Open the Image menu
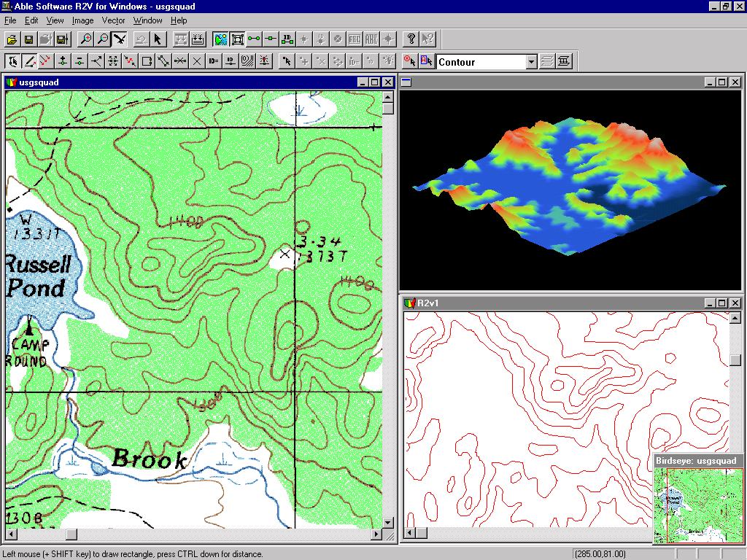747x560 pixels. tap(82, 20)
